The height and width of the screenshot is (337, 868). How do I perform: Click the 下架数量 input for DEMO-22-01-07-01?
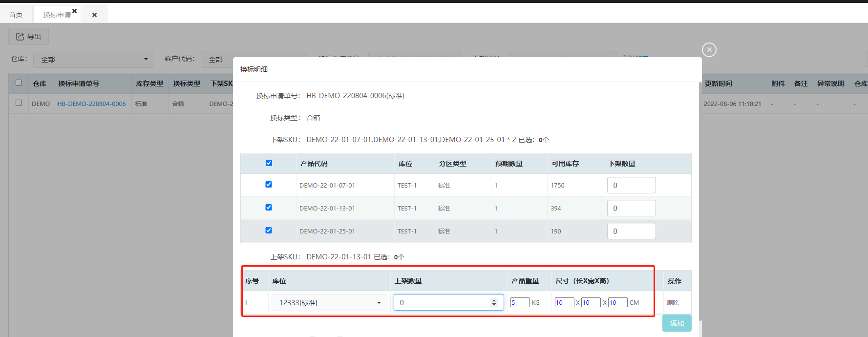coord(631,185)
